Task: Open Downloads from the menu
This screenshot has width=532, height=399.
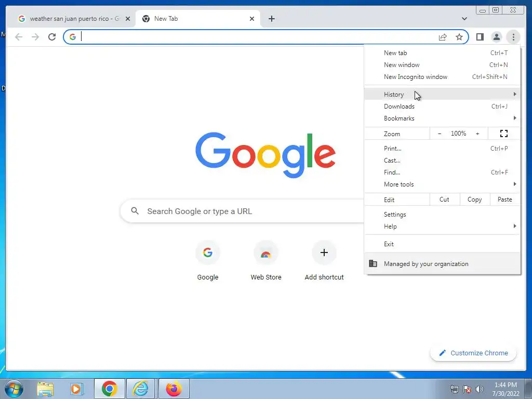Action: (443, 106)
